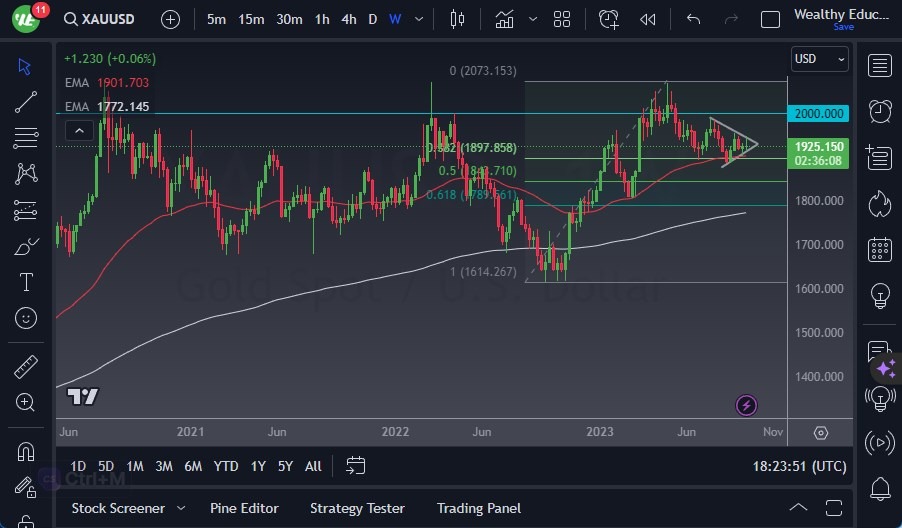This screenshot has width=902, height=528.
Task: Click the Save link under layout name
Action: [x=843, y=27]
